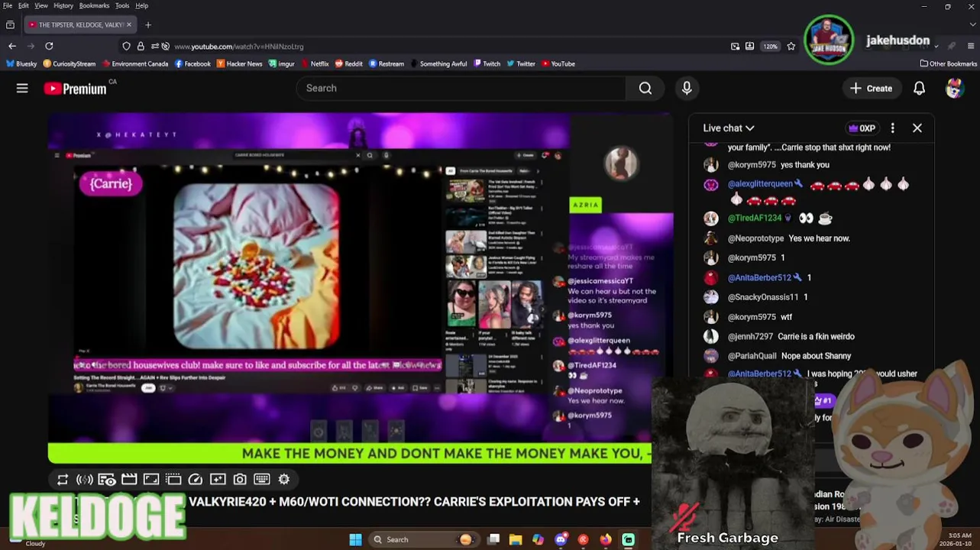Screen dimensions: 980x550
Task: Click the sparkles video filters icon
Action: coord(218,480)
